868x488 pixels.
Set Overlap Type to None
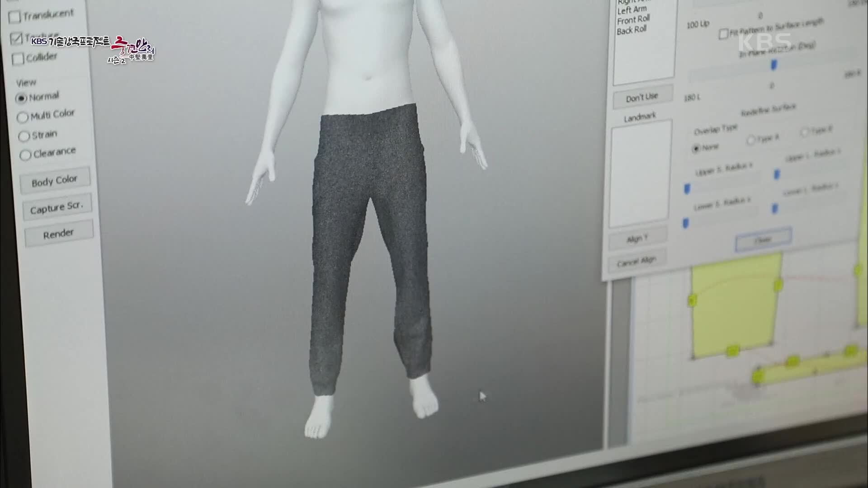pos(696,149)
